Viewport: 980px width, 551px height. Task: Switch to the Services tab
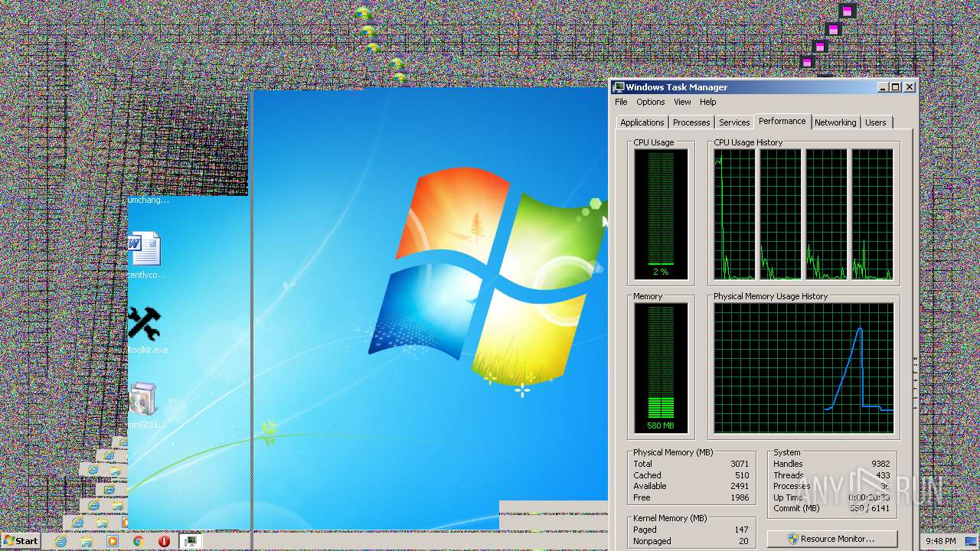tap(734, 122)
